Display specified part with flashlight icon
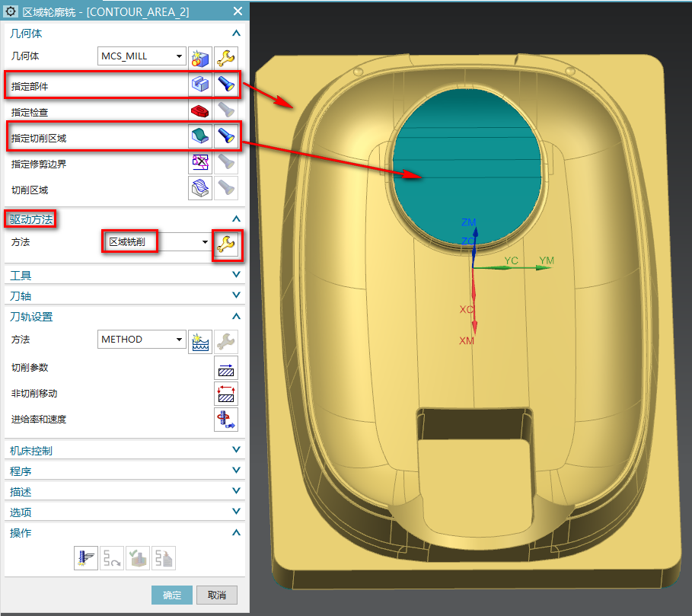The image size is (692, 616). pyautogui.click(x=226, y=84)
